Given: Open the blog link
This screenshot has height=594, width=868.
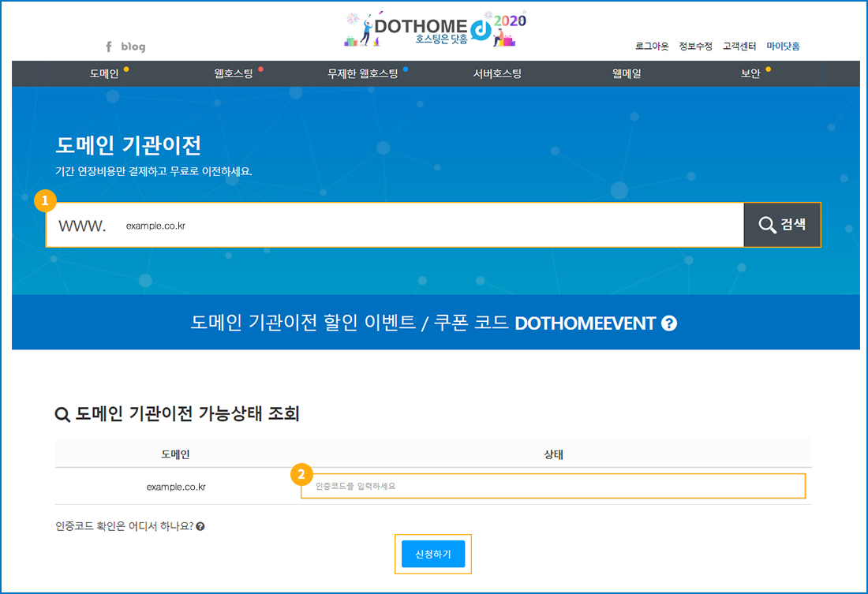Looking at the screenshot, I should coord(133,47).
